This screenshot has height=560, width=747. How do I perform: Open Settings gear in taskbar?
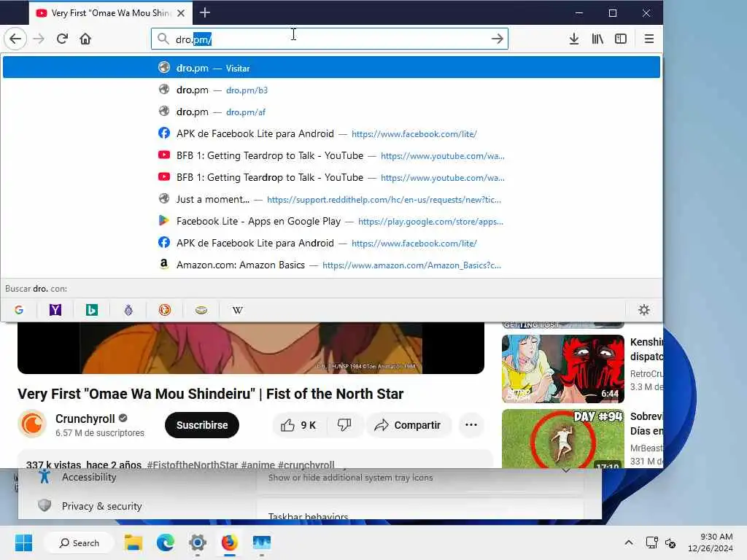coord(197,542)
